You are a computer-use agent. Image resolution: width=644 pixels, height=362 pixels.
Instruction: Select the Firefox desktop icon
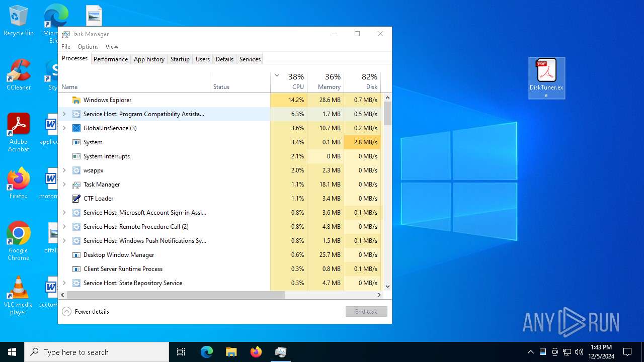click(19, 184)
